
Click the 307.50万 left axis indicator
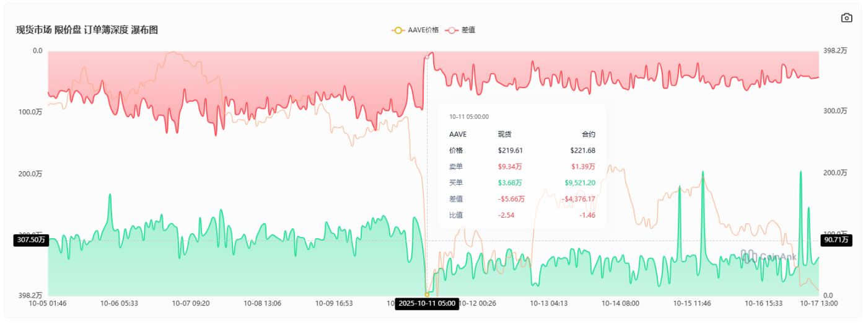(x=30, y=240)
